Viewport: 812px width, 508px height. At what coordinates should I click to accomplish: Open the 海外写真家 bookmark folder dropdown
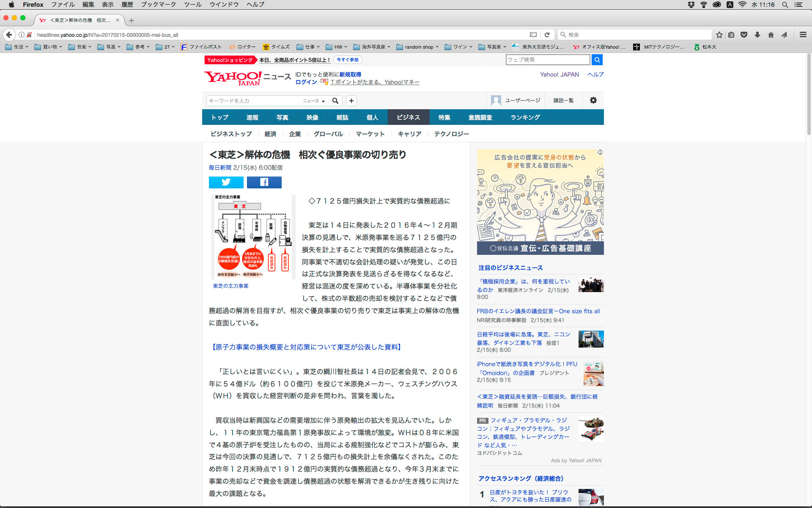click(x=372, y=47)
